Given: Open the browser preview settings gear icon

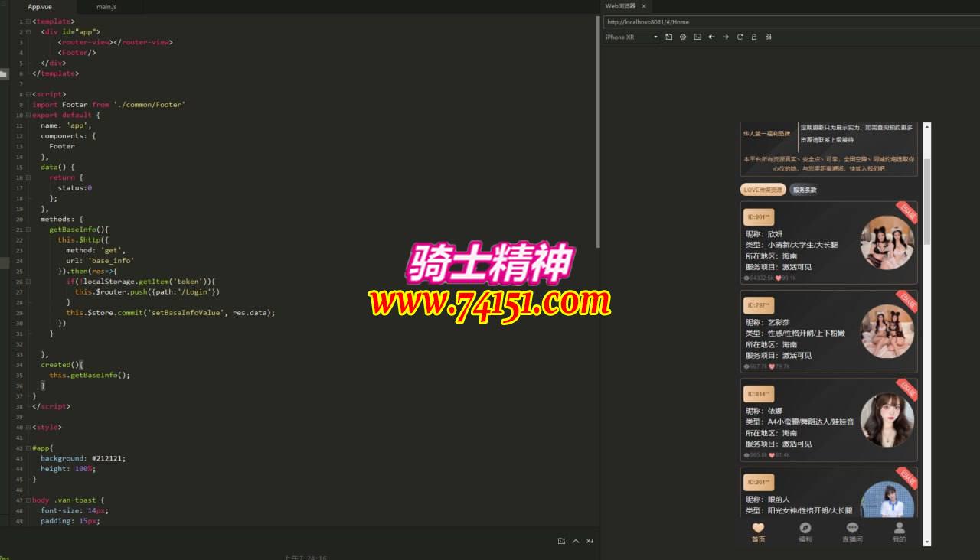Looking at the screenshot, I should click(x=683, y=37).
